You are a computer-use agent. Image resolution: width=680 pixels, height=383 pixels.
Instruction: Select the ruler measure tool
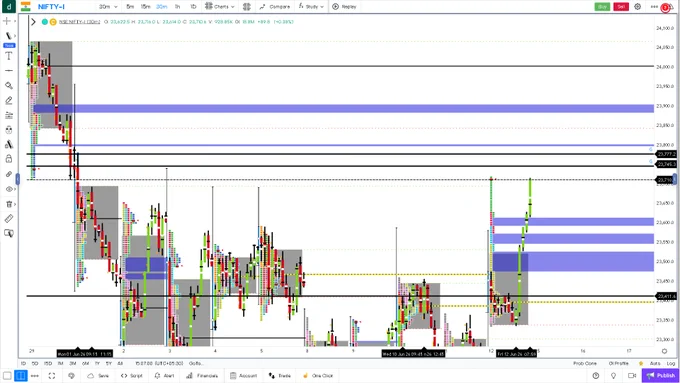pos(8,219)
